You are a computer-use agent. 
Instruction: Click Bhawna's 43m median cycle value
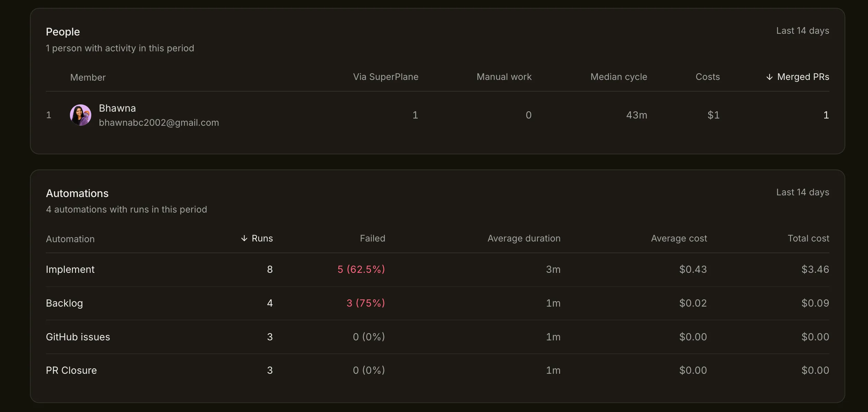(637, 115)
